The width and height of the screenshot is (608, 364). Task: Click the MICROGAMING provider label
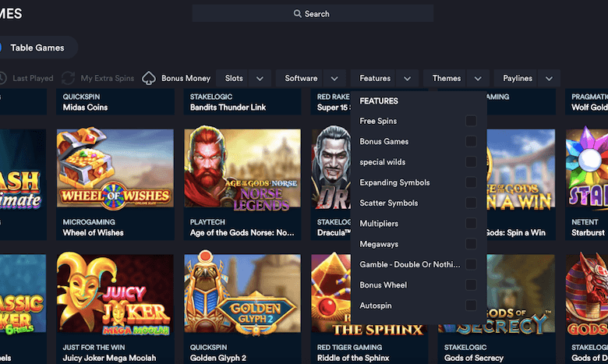pos(89,222)
